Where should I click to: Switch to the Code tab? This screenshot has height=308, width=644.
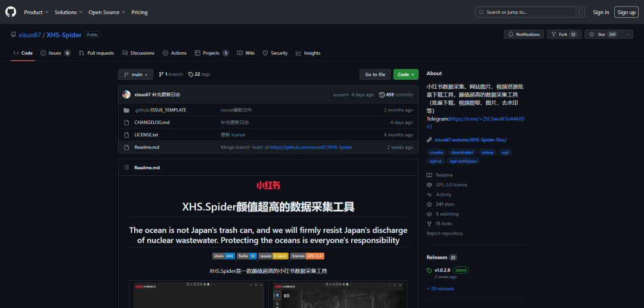tap(23, 53)
